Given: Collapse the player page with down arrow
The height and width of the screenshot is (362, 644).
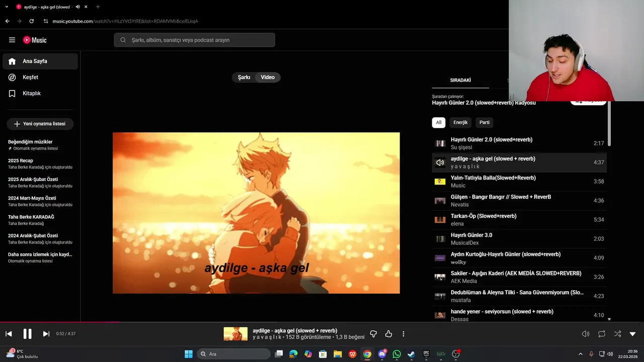Looking at the screenshot, I should point(632,334).
